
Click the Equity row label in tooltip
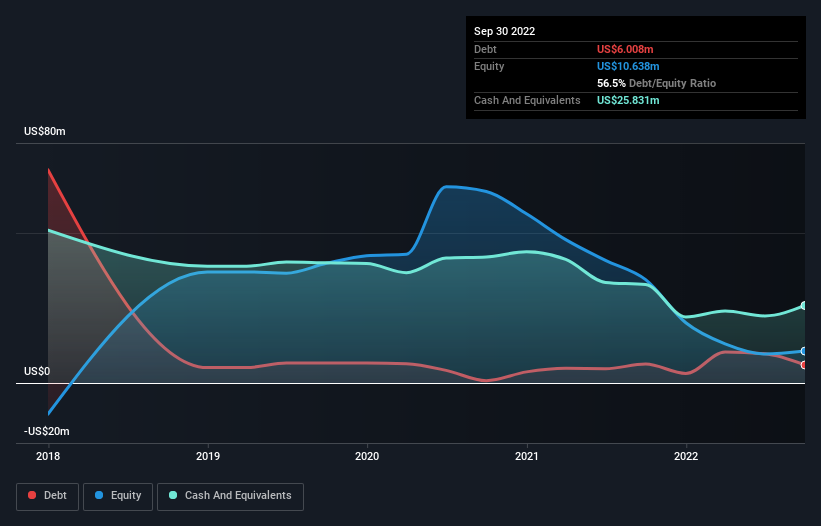click(x=489, y=66)
